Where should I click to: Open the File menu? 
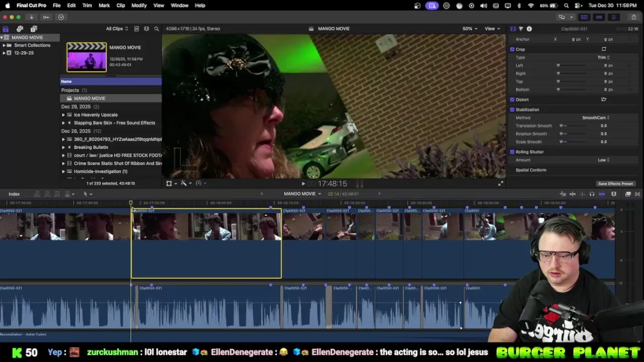pyautogui.click(x=56, y=6)
